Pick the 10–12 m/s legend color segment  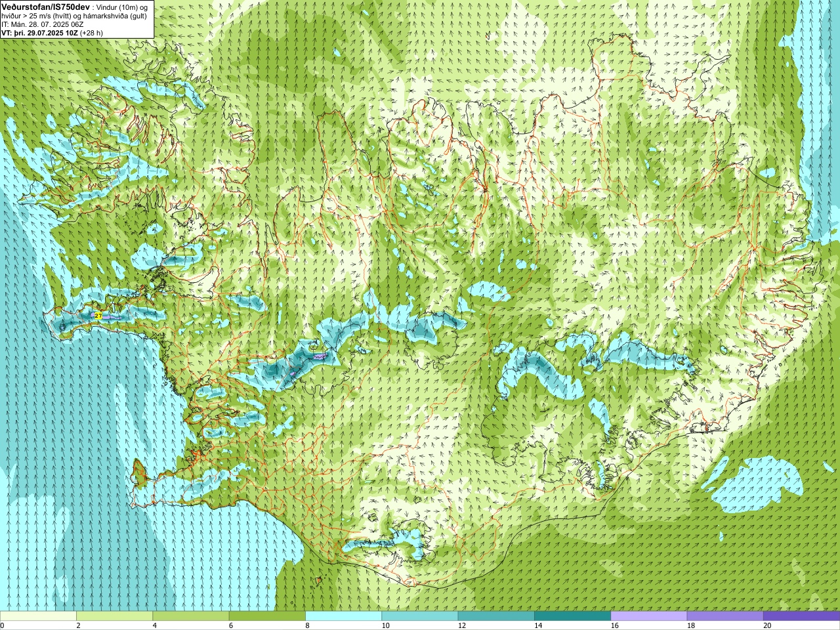420,616
